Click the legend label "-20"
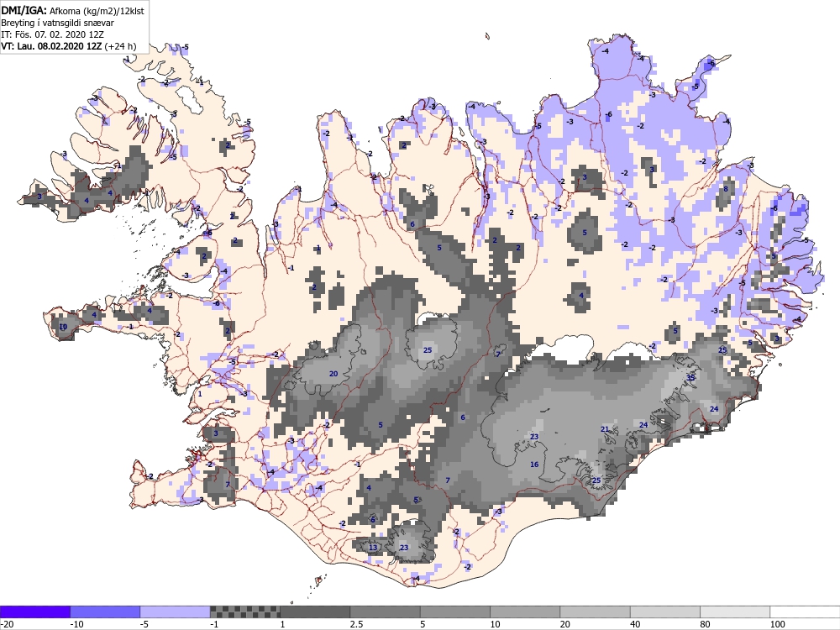This screenshot has height=630, width=840. click(7, 624)
